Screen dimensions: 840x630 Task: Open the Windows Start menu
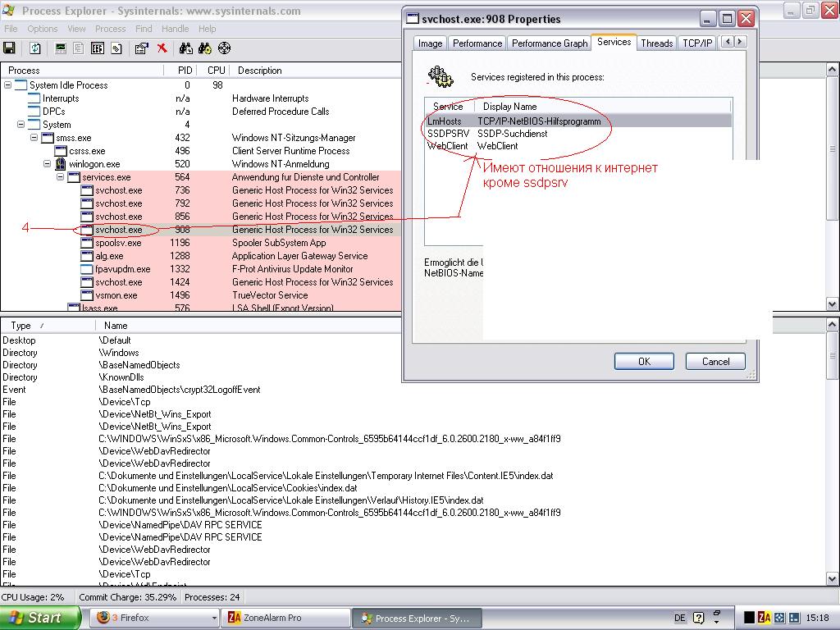click(40, 618)
